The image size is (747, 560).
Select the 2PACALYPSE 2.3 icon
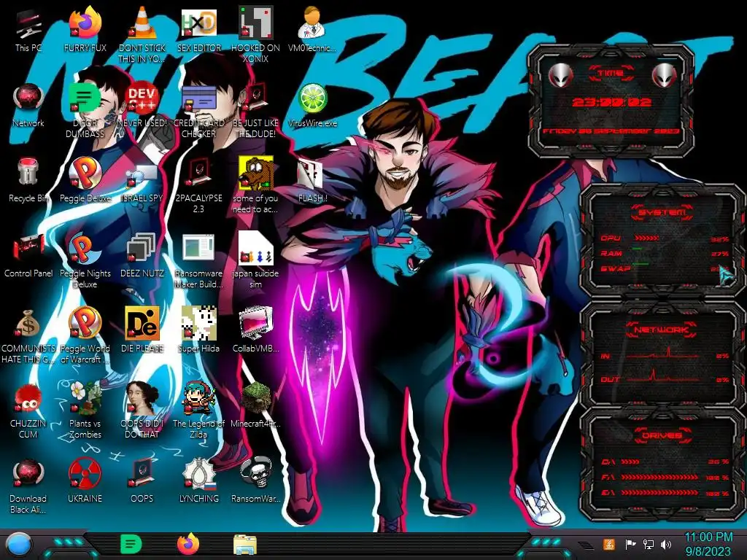point(198,172)
